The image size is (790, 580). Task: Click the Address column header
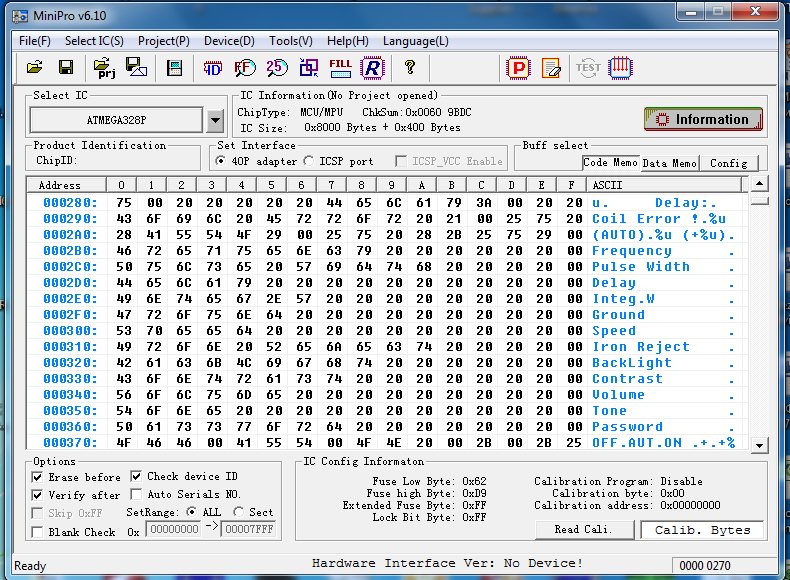[x=67, y=185]
